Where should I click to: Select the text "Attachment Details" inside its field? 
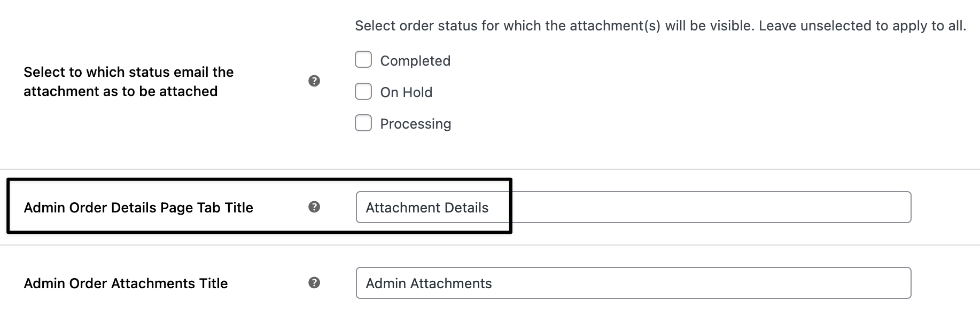pos(427,207)
